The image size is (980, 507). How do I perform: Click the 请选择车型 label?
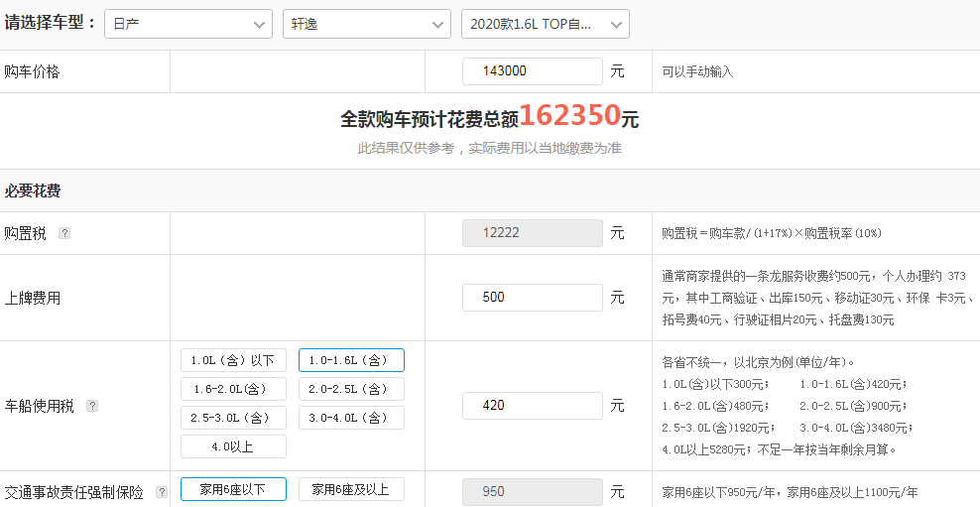point(52,23)
